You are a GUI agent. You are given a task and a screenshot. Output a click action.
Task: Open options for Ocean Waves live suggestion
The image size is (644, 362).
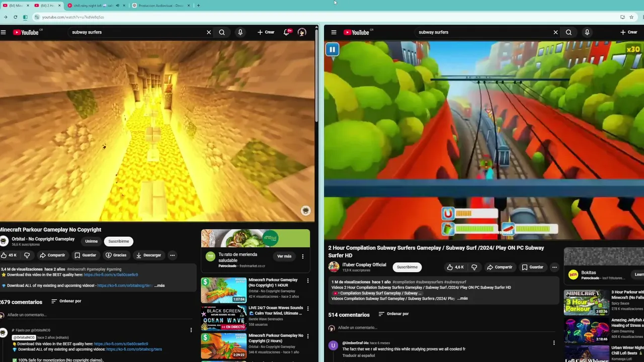pos(307,309)
